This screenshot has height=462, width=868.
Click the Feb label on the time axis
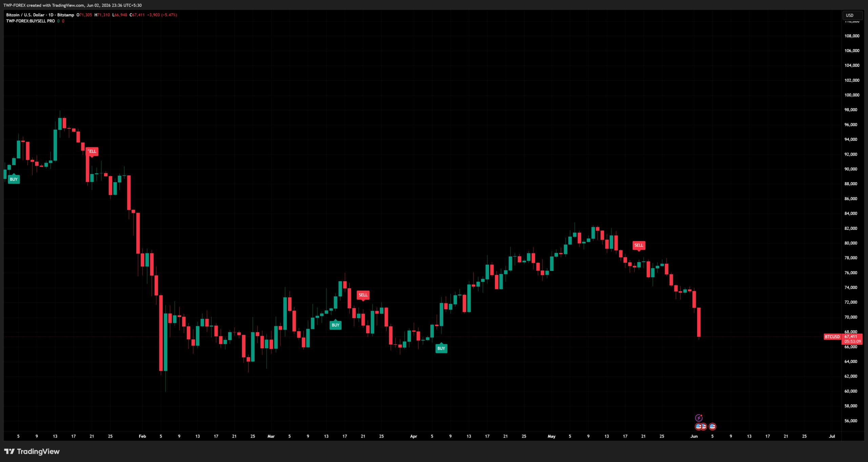click(x=142, y=436)
